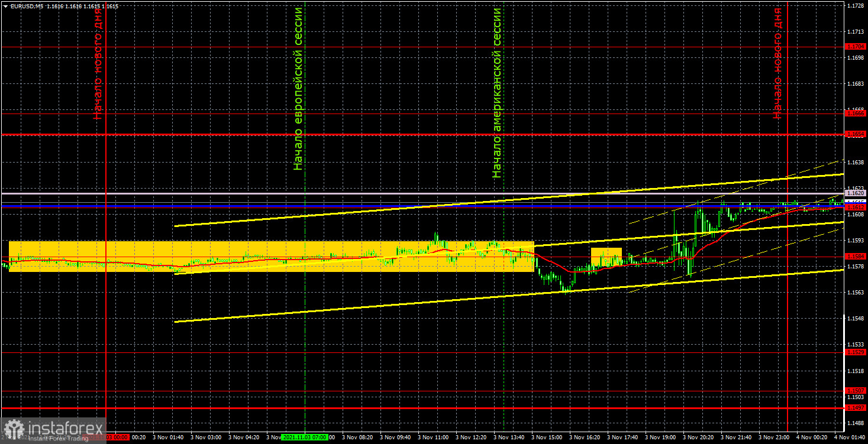Click the 1.1612 red moving-average price label
Screen dimensions: 868x444
[x=856, y=208]
